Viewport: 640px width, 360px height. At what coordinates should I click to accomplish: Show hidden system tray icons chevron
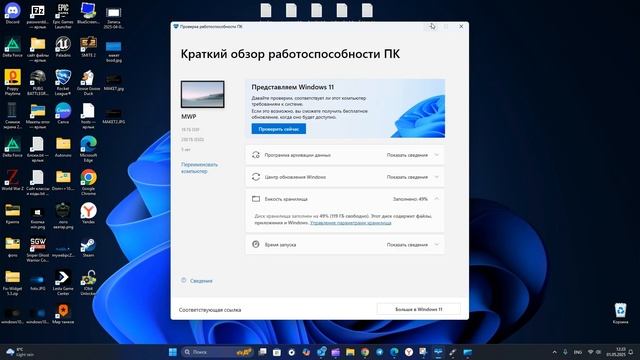coord(554,352)
